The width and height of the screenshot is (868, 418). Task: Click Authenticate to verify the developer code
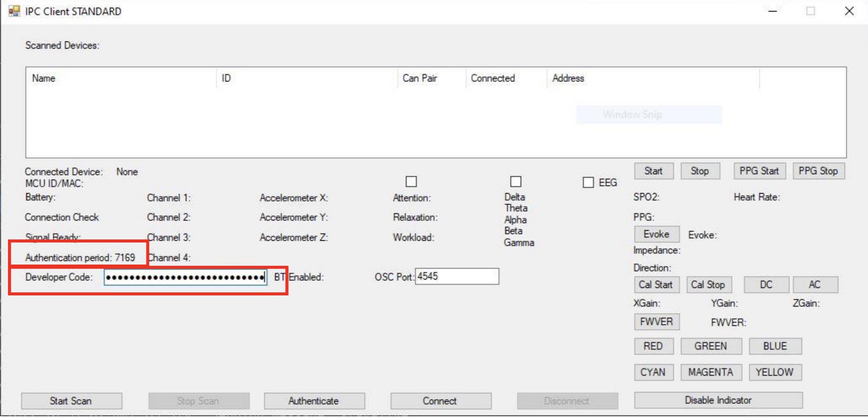314,401
